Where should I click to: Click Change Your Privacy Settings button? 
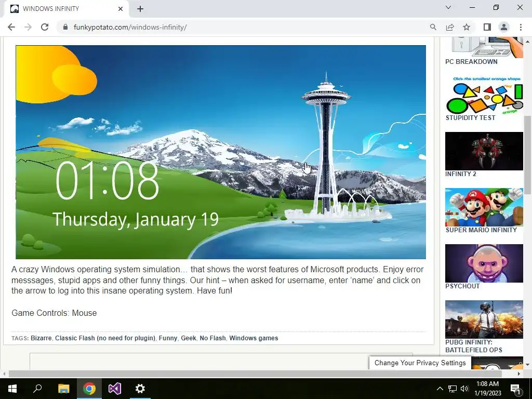420,363
